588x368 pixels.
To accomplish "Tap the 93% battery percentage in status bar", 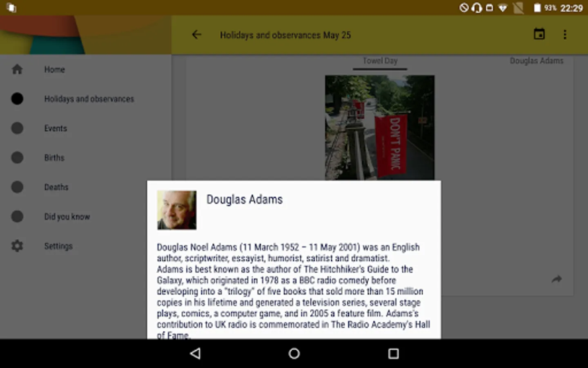I will tap(550, 8).
